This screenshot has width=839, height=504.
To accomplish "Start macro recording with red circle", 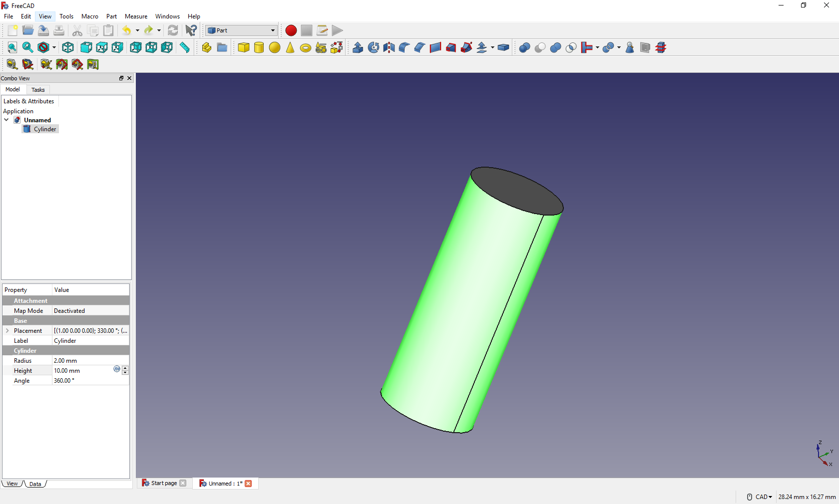I will (x=291, y=30).
